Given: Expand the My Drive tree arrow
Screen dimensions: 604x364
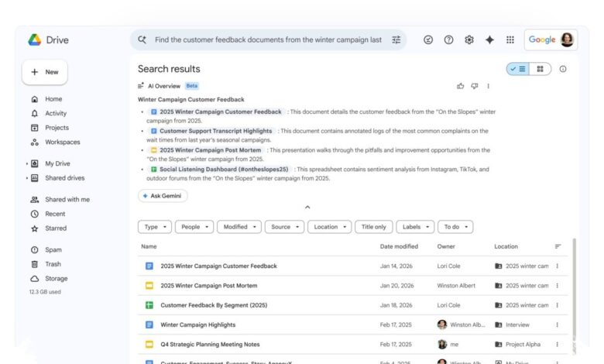Looking at the screenshot, I should [x=26, y=163].
